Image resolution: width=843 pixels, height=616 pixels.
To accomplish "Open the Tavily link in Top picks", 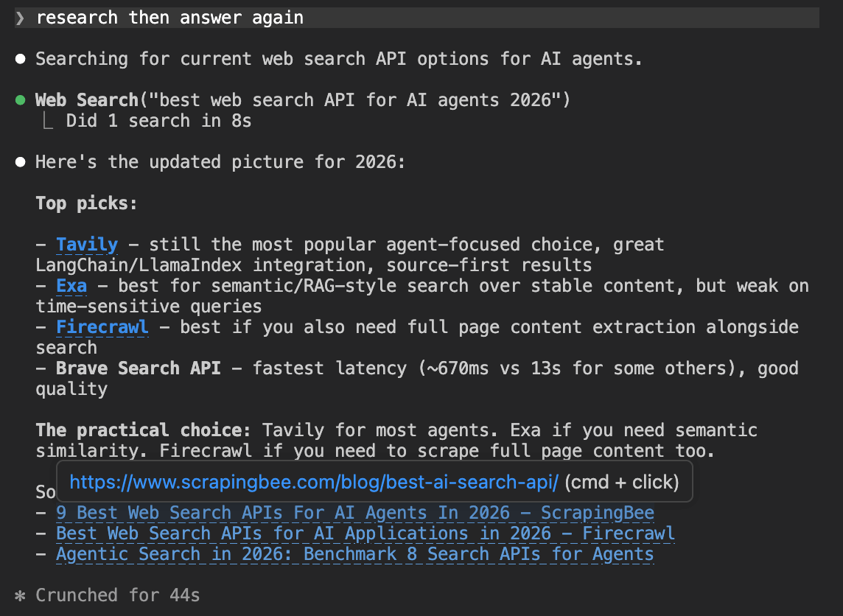I will click(87, 245).
